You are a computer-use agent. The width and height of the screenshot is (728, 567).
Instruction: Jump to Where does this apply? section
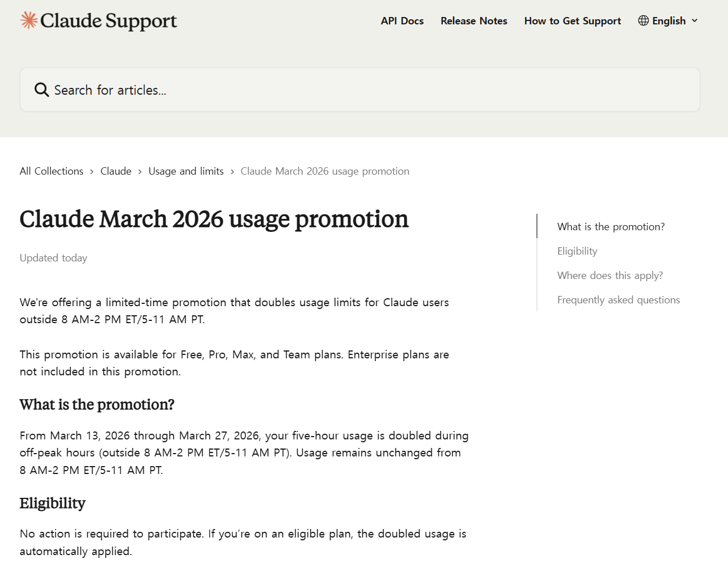pyautogui.click(x=610, y=276)
